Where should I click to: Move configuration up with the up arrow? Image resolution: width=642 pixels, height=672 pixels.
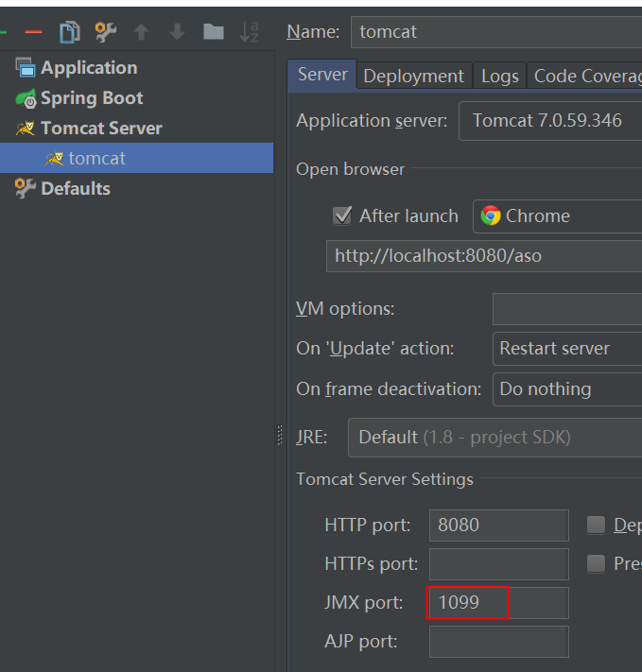tap(142, 32)
